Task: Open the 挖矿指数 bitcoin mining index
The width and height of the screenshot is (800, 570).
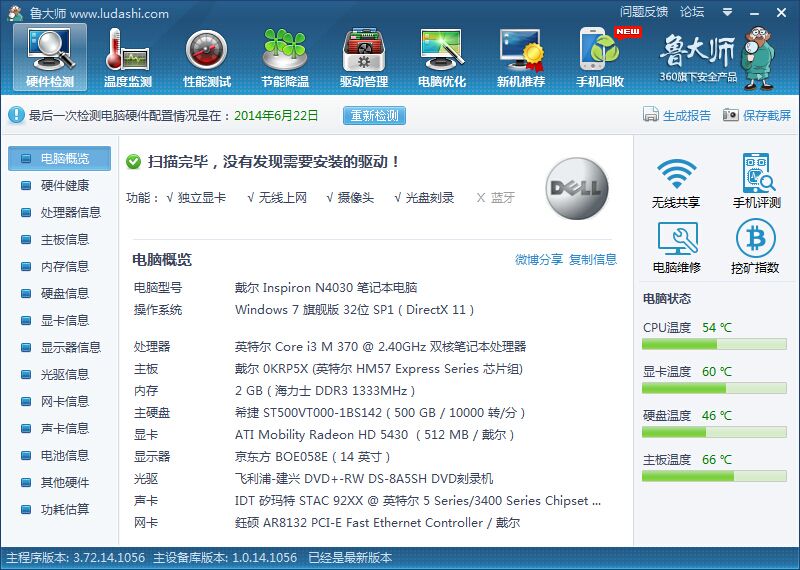Action: [755, 247]
